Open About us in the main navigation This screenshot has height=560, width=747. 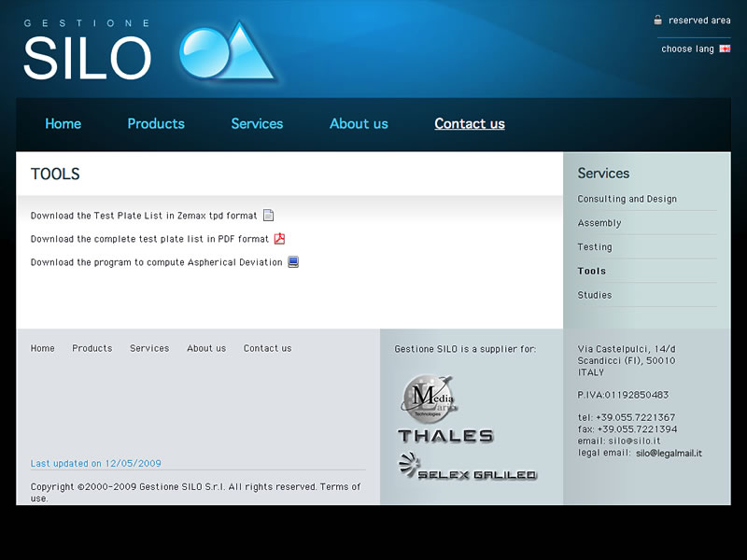pyautogui.click(x=359, y=124)
